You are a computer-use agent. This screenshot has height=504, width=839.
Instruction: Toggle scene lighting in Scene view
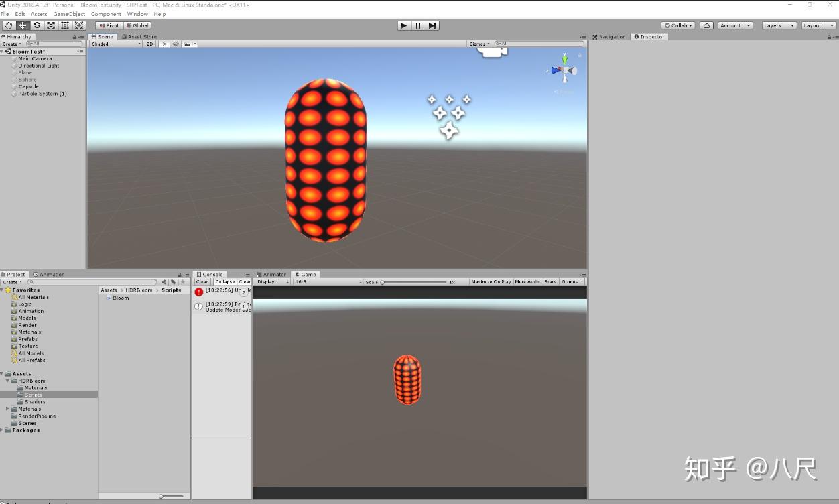pyautogui.click(x=164, y=44)
